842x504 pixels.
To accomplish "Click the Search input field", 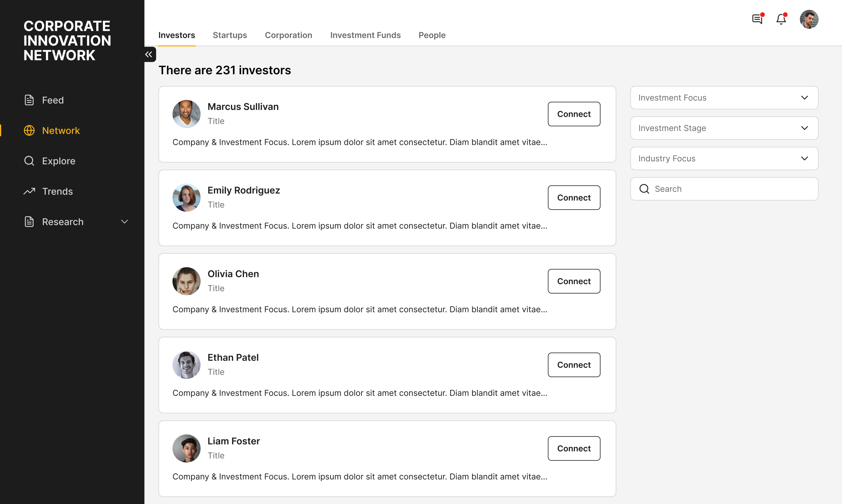I will pyautogui.click(x=730, y=189).
